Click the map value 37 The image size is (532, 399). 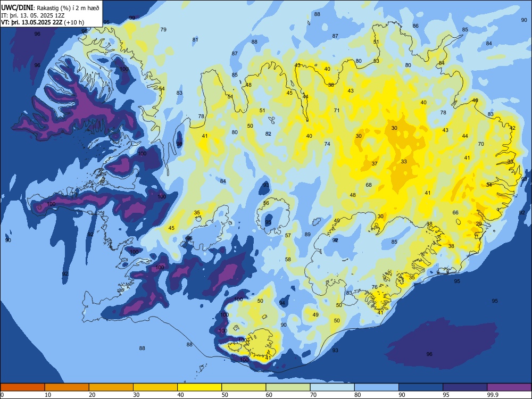click(375, 163)
